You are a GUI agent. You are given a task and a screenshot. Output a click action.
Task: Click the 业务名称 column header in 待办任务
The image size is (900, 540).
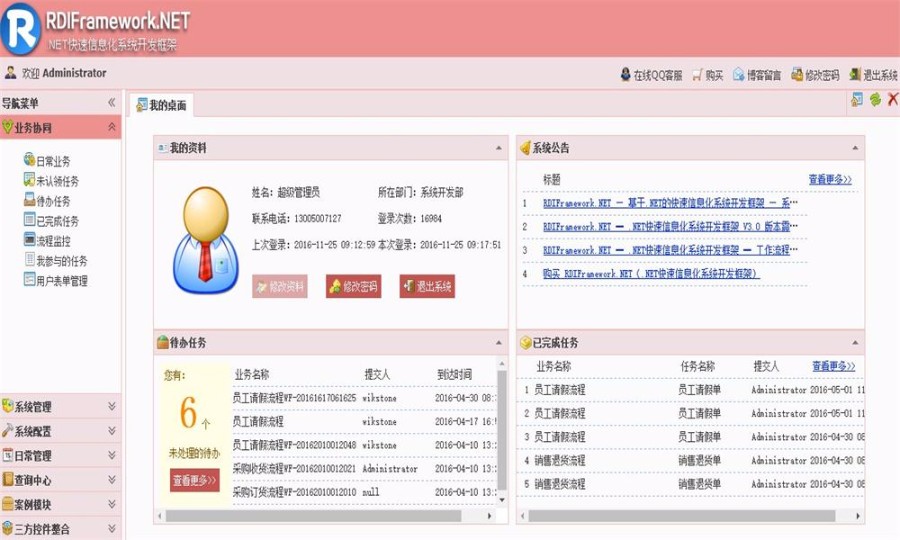coord(251,374)
